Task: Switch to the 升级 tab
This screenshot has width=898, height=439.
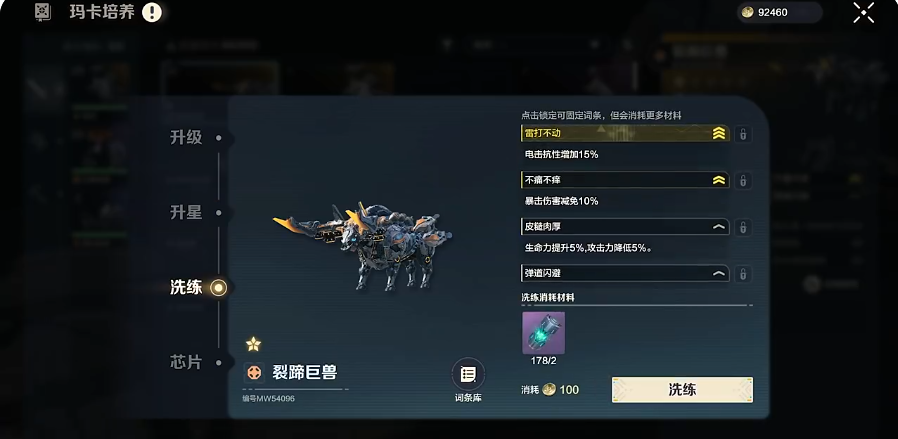Action: 186,137
